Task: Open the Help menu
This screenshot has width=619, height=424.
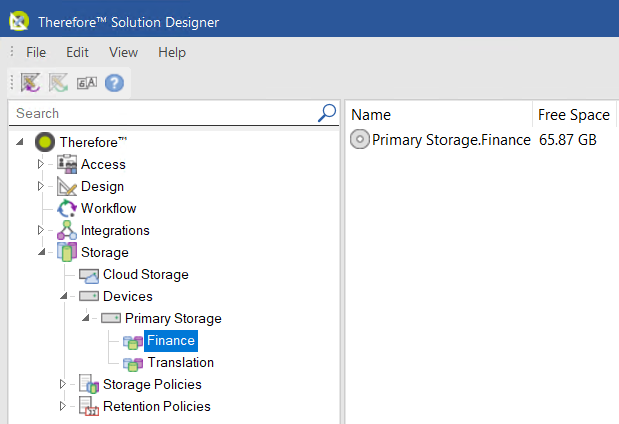Action: point(172,52)
